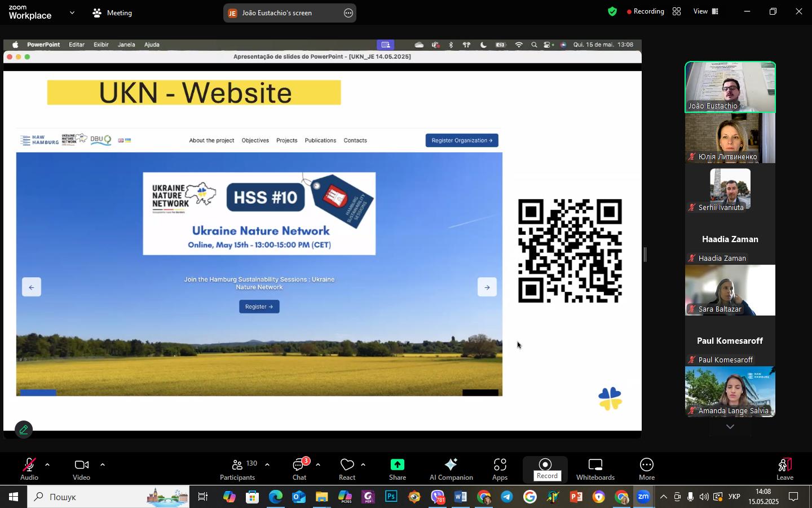Select Юлія Литвиненко's video thumbnail
812x508 pixels.
click(730, 138)
